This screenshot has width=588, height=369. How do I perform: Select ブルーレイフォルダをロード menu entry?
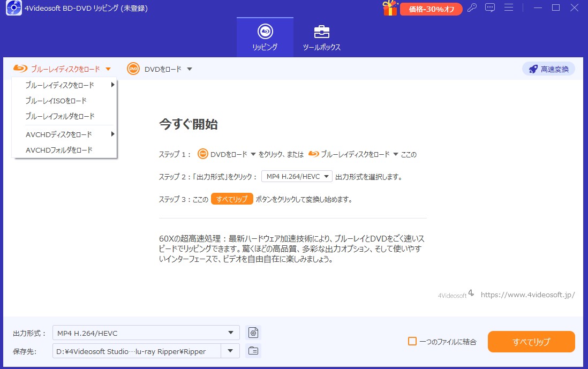[64, 116]
